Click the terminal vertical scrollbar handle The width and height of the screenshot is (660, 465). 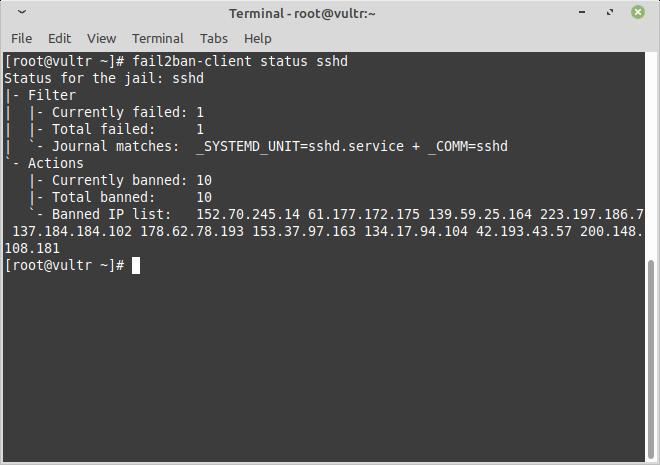651,360
